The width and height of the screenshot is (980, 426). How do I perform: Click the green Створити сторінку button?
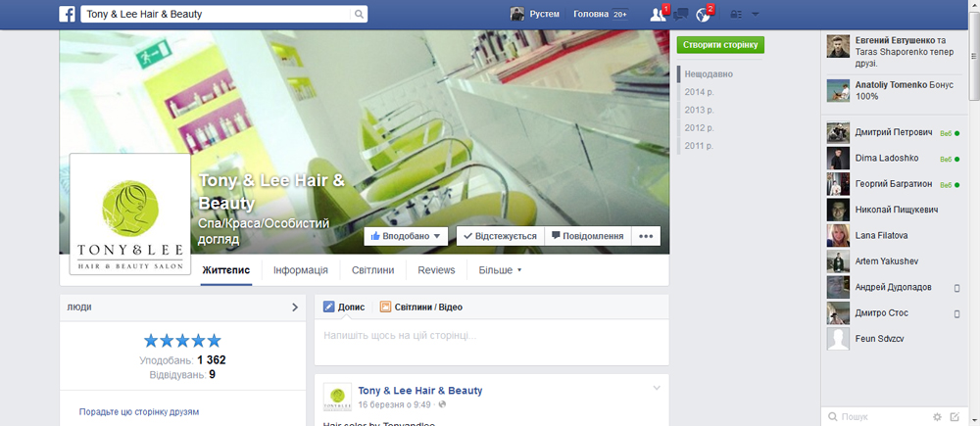coord(720,45)
